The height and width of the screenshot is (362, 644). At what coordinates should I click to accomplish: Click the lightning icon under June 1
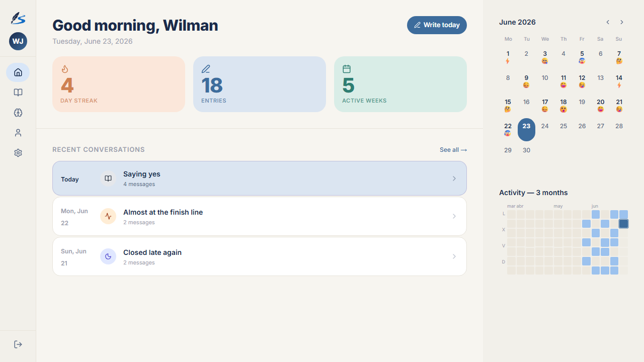tap(508, 61)
